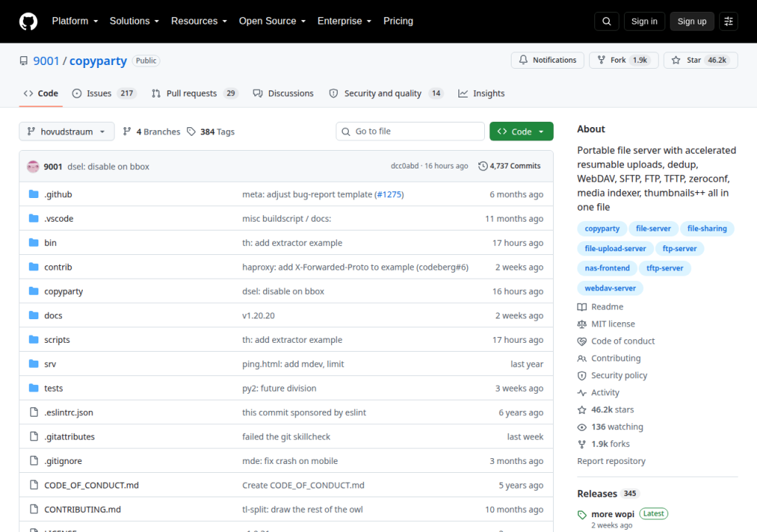Open the copyparty folder

pyautogui.click(x=64, y=291)
